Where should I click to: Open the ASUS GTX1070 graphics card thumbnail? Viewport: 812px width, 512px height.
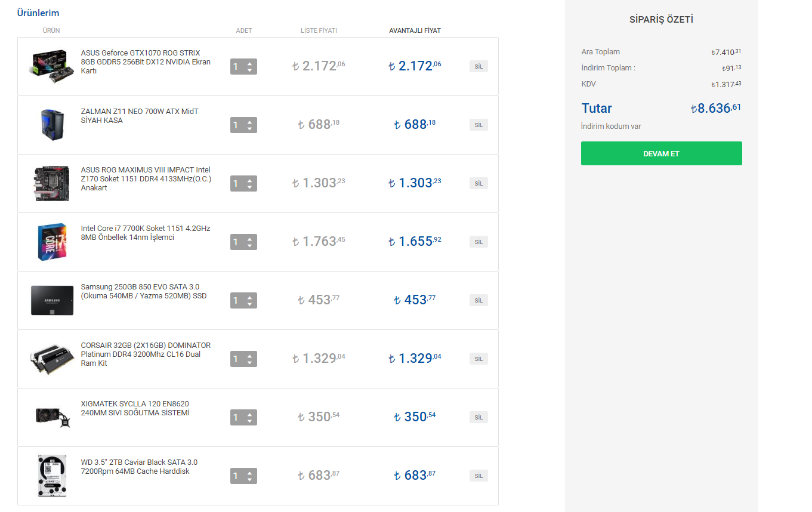pyautogui.click(x=52, y=66)
